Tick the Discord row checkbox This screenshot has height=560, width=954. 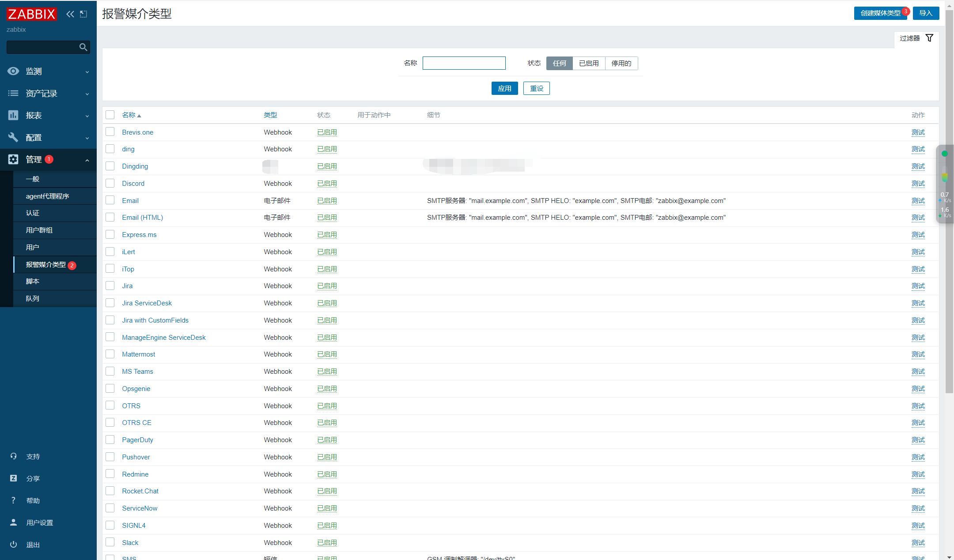tap(110, 183)
